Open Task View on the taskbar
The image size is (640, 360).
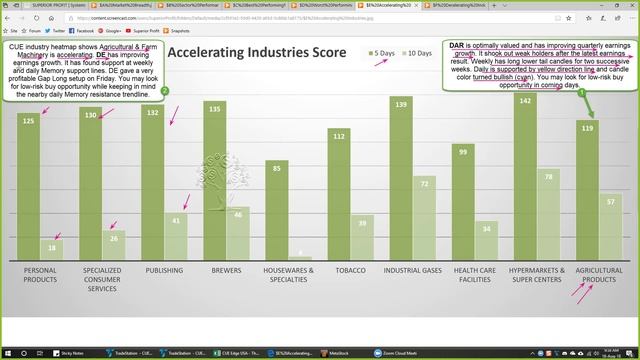click(x=40, y=353)
